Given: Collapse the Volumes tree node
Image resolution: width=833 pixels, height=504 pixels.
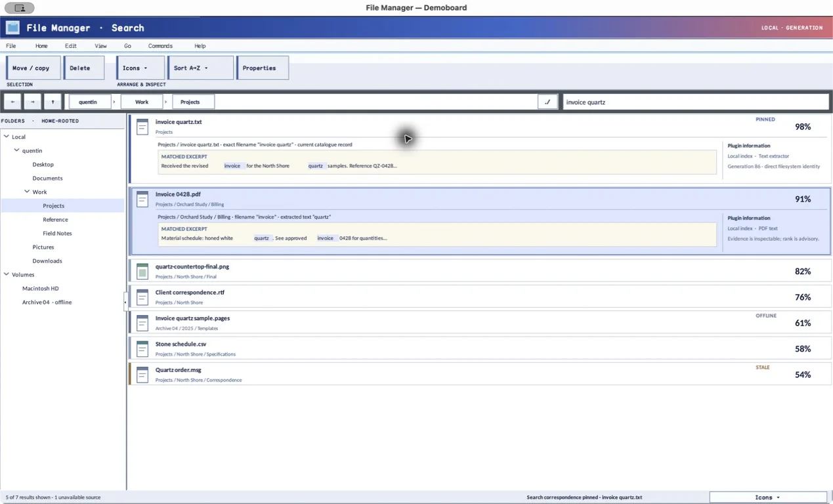Looking at the screenshot, I should pos(7,274).
